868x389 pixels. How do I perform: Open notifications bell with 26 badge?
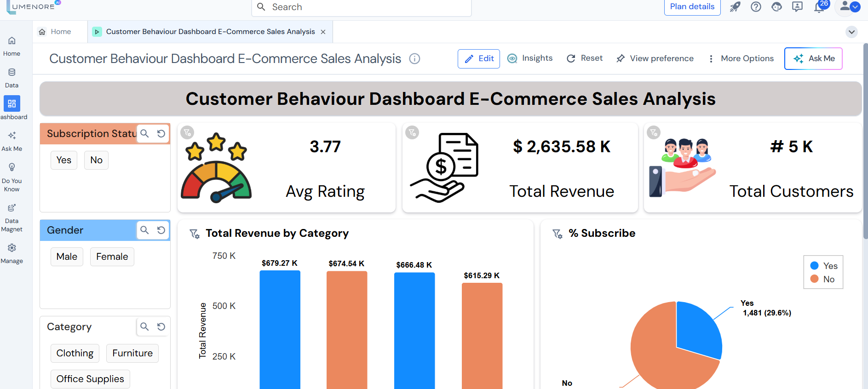tap(819, 7)
